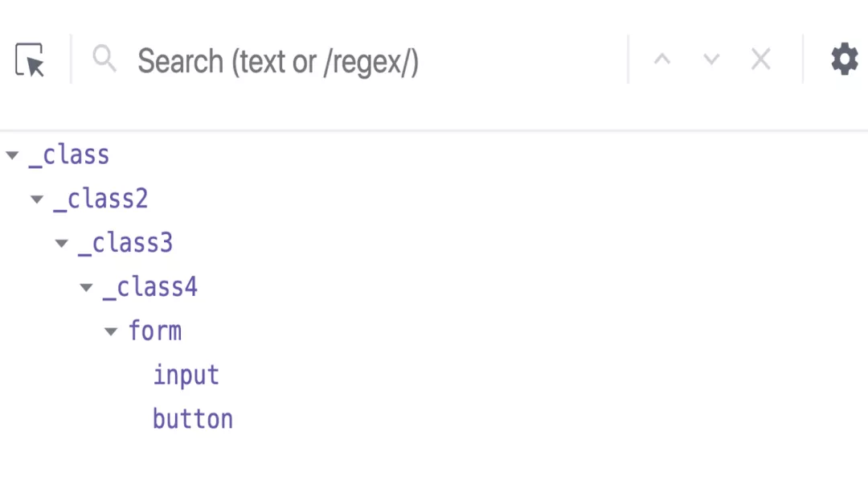868x481 pixels.
Task: Collapse the _class3 node arrow
Action: coord(62,244)
